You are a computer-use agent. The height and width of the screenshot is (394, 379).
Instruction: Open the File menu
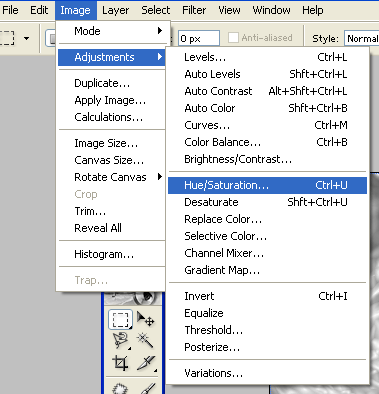pos(10,10)
